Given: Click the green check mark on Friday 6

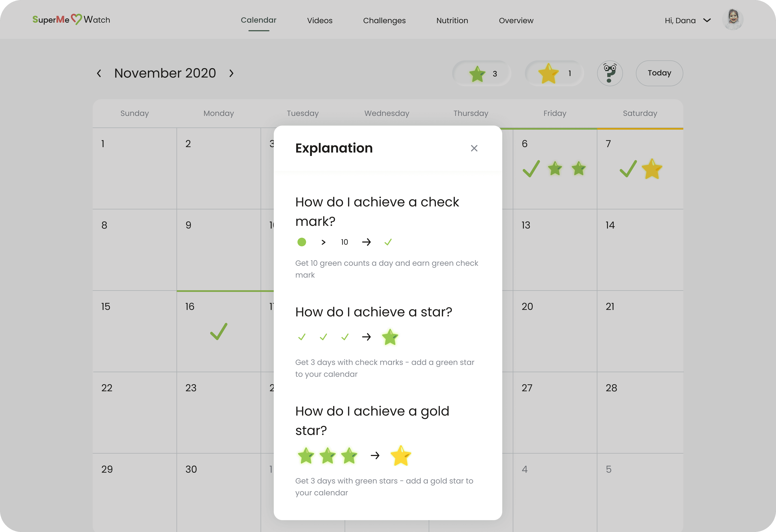Looking at the screenshot, I should [x=531, y=169].
